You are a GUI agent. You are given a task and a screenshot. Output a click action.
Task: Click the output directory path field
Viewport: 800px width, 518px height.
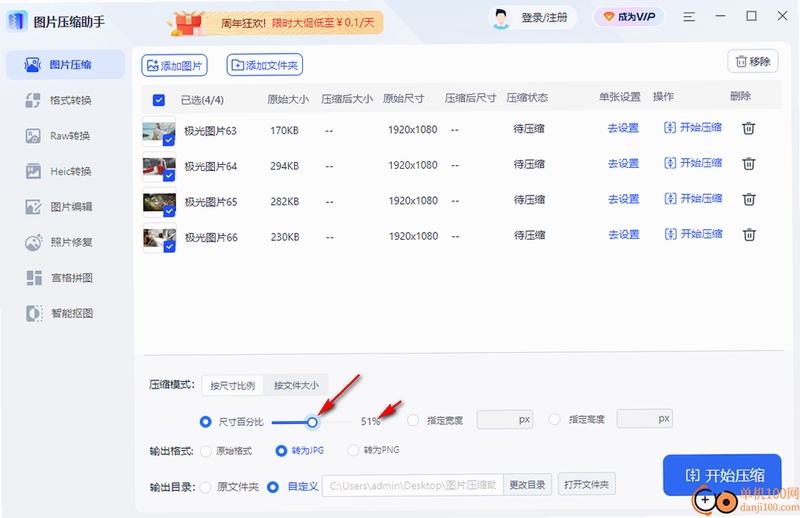point(413,485)
